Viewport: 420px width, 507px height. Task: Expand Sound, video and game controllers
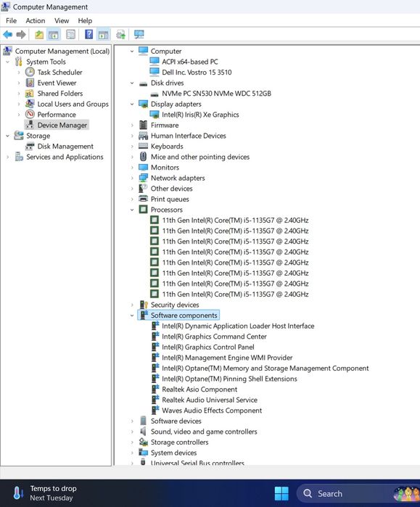pyautogui.click(x=132, y=432)
